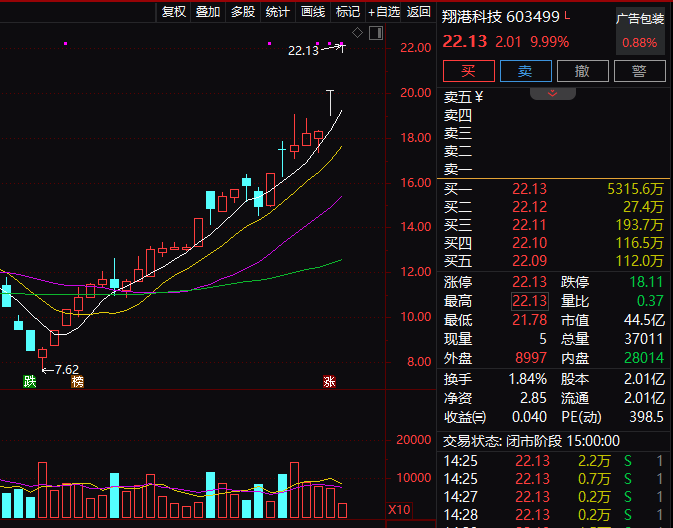This screenshot has width=673, height=528.
Task: Click the 卖一 order row label
Action: (458, 170)
